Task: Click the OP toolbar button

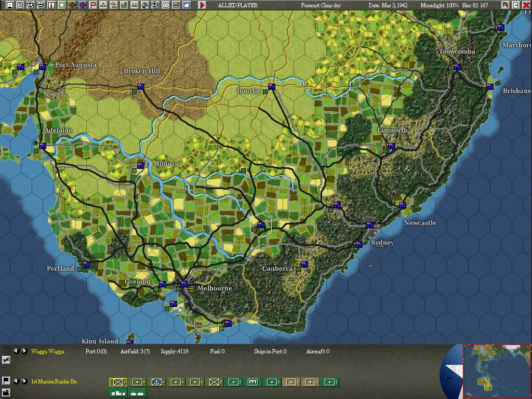Action: point(166,5)
